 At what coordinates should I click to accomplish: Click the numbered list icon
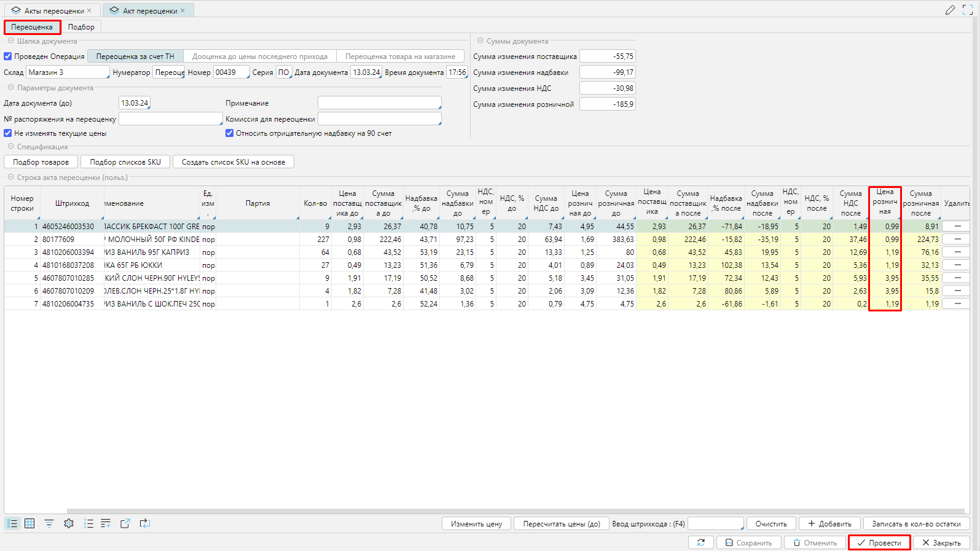(88, 523)
